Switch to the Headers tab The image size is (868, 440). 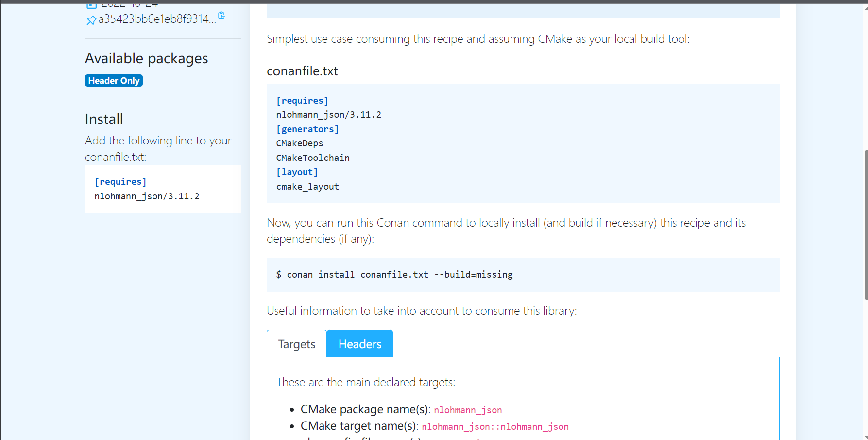(359, 343)
